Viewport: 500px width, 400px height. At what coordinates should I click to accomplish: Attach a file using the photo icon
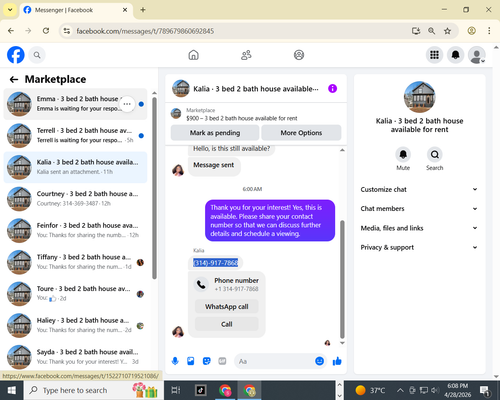pos(191,361)
